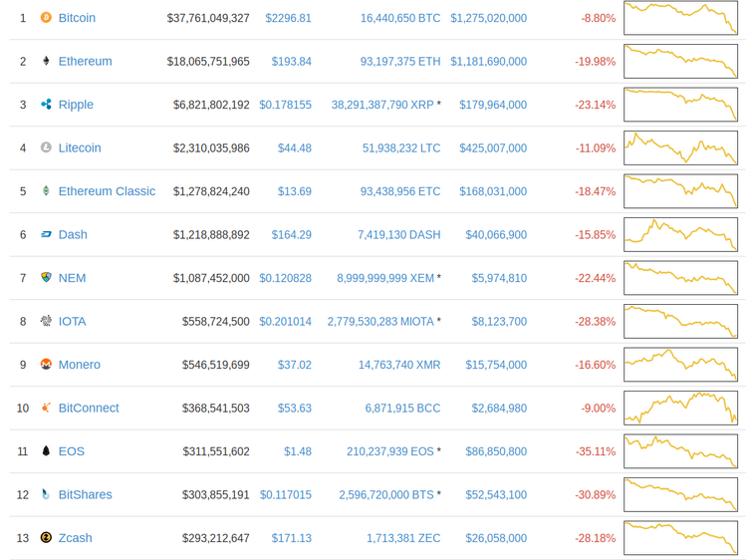View BitConnect 7-day price graph thumbnail

(x=681, y=408)
